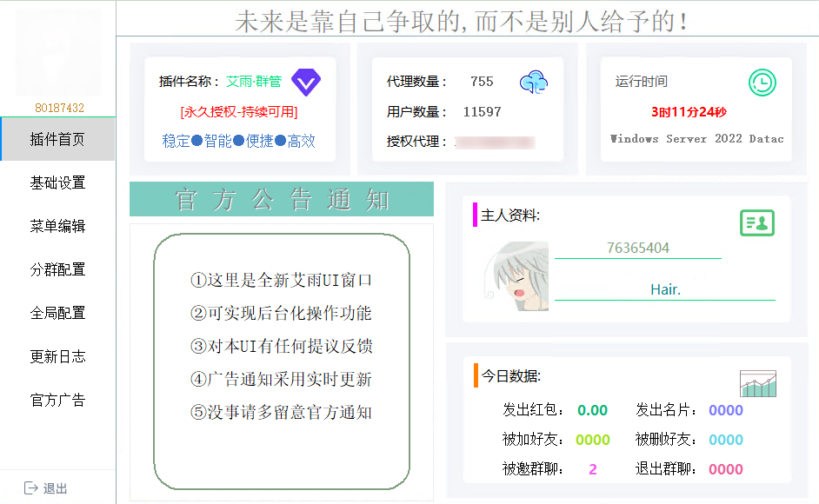The image size is (819, 504).
Task: Click the exit door icon next to 退出
Action: coord(30,488)
